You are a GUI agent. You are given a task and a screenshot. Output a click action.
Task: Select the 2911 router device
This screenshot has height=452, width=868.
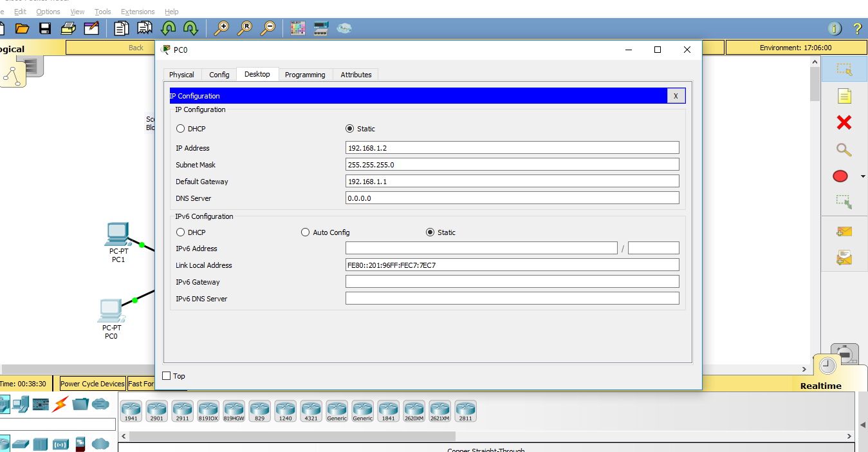click(x=183, y=411)
